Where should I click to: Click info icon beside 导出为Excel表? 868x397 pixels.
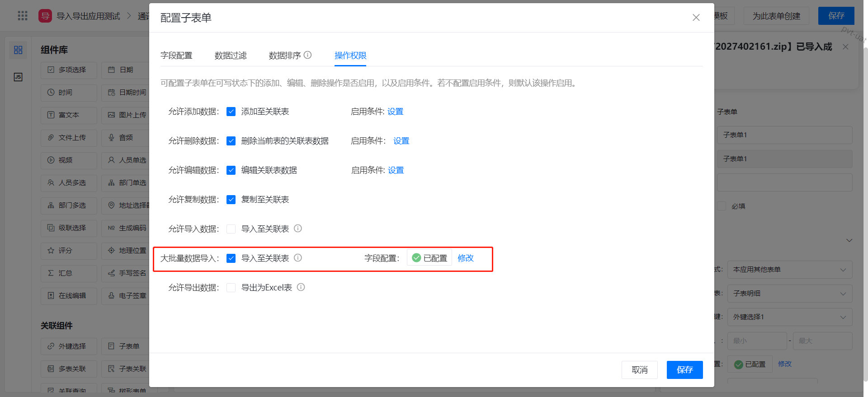pyautogui.click(x=301, y=287)
